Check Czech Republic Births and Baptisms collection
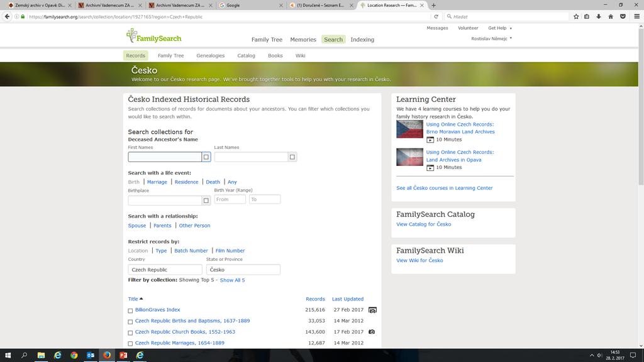This screenshot has height=362, width=644. click(130, 322)
